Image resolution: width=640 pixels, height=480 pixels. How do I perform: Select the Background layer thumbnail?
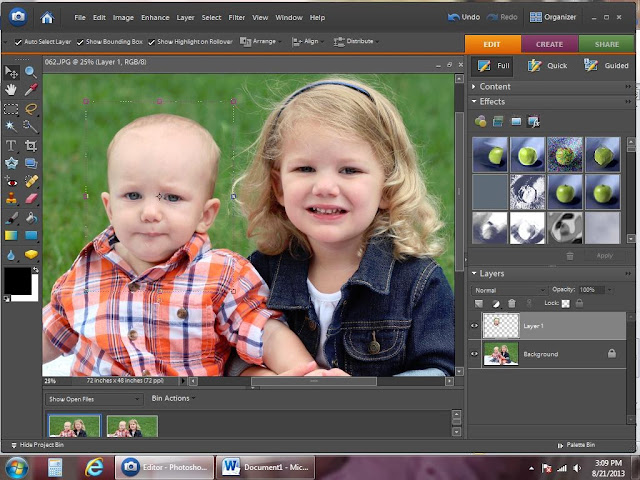point(500,354)
